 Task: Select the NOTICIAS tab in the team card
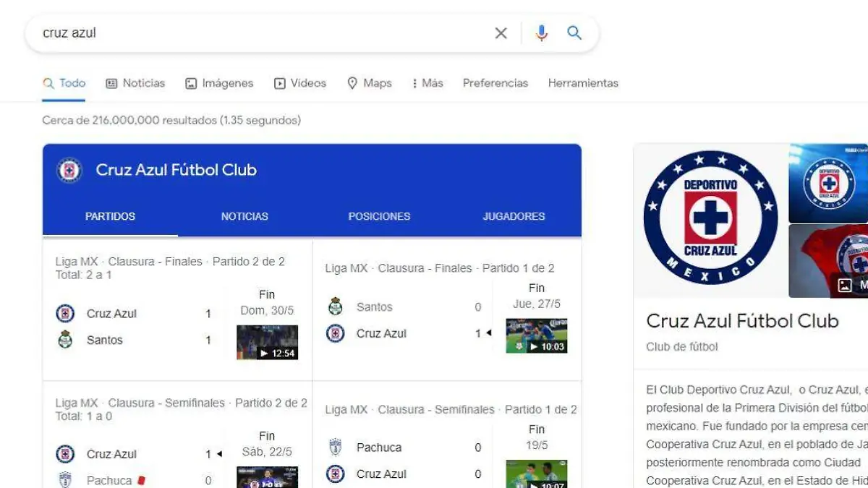coord(244,216)
